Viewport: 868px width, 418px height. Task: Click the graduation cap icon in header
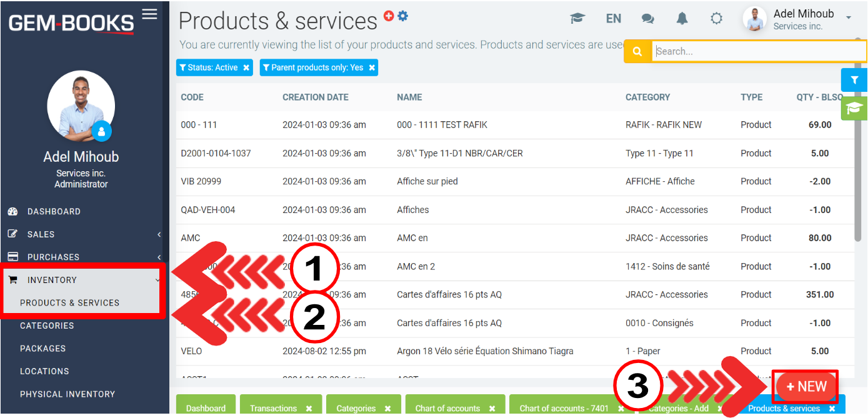coord(577,19)
